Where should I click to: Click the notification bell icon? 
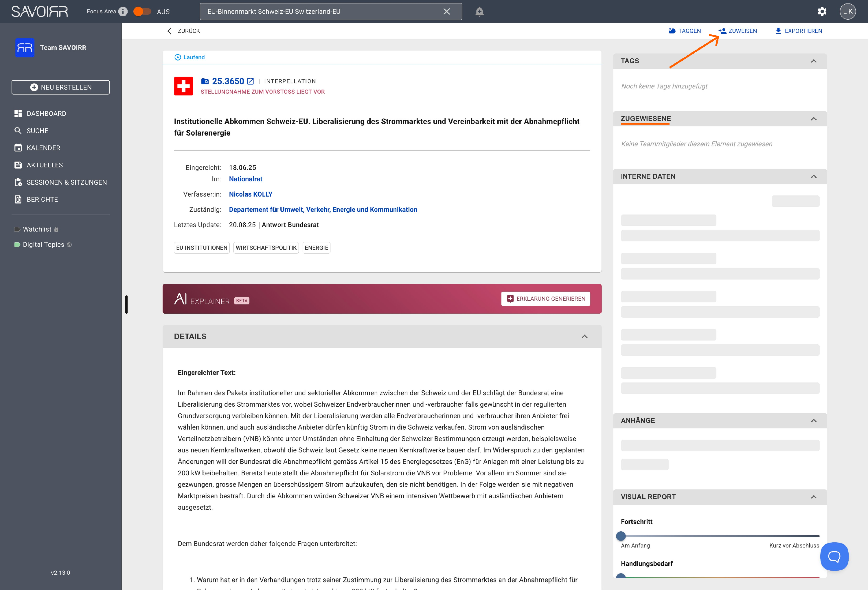(x=479, y=12)
